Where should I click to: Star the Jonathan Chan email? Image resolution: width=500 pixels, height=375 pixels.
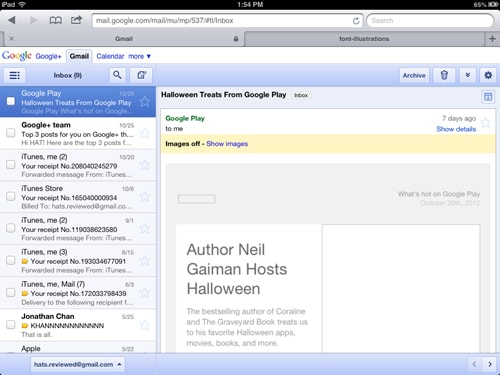point(145,325)
